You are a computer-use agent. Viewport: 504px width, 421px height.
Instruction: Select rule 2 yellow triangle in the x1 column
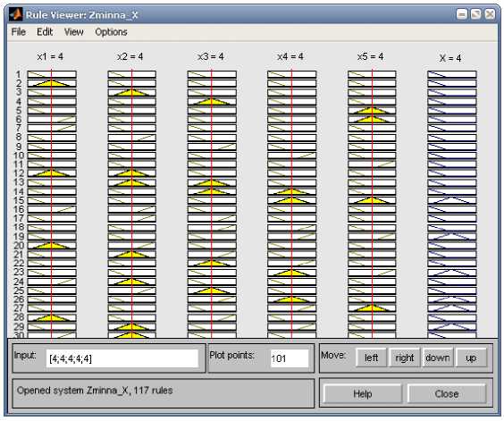52,83
